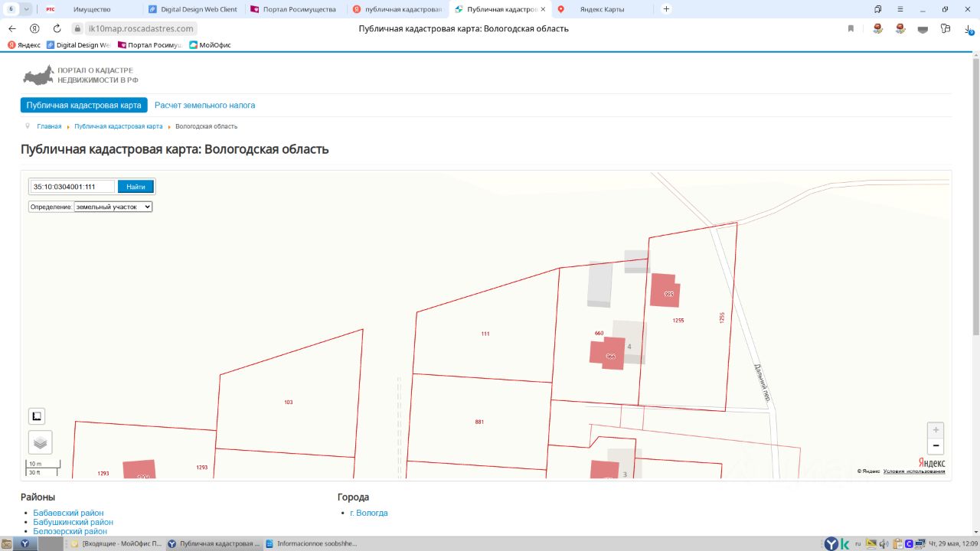Screen dimensions: 980x551
Task: Open Бабаевский район link
Action: point(68,513)
